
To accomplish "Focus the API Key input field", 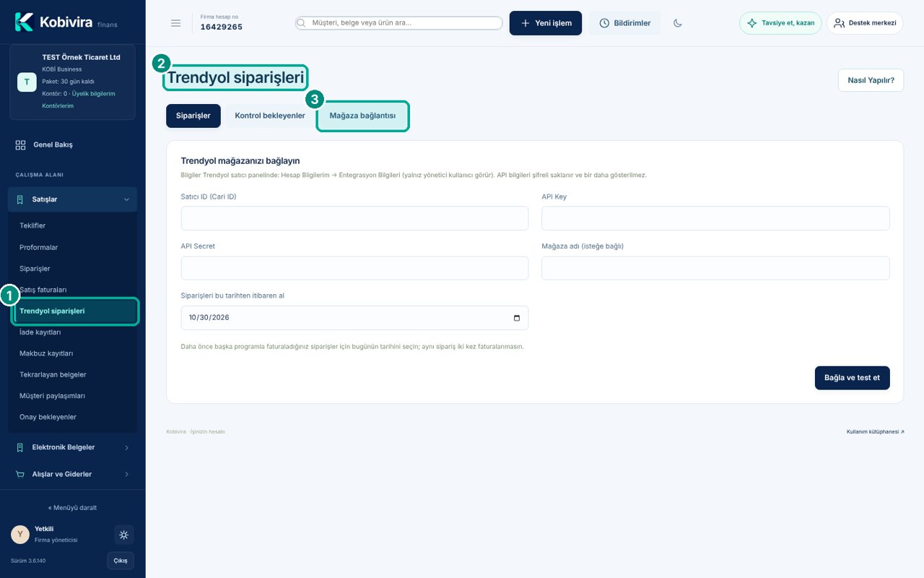I will click(x=715, y=218).
